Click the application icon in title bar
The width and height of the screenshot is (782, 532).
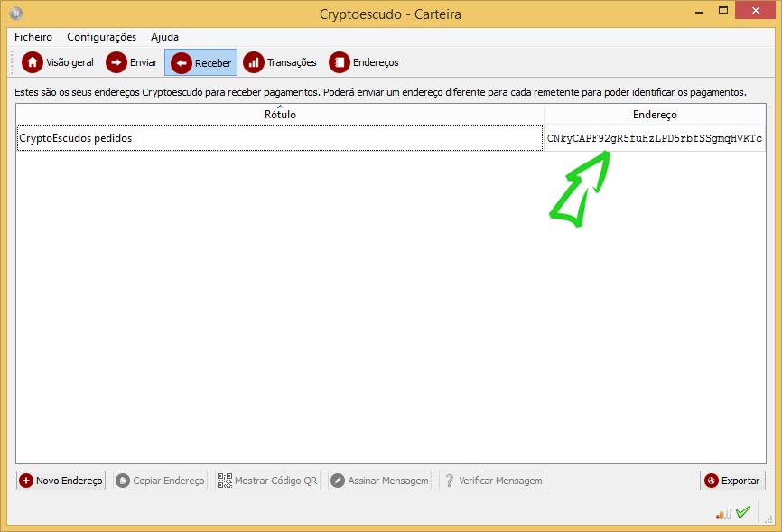[16, 14]
